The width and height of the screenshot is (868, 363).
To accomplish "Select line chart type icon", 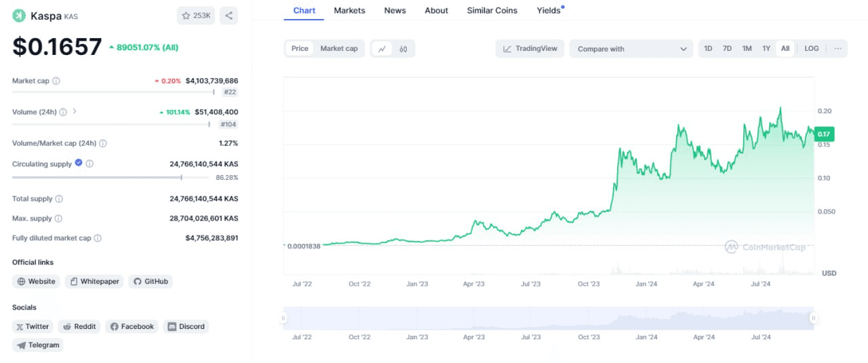I will (x=382, y=49).
